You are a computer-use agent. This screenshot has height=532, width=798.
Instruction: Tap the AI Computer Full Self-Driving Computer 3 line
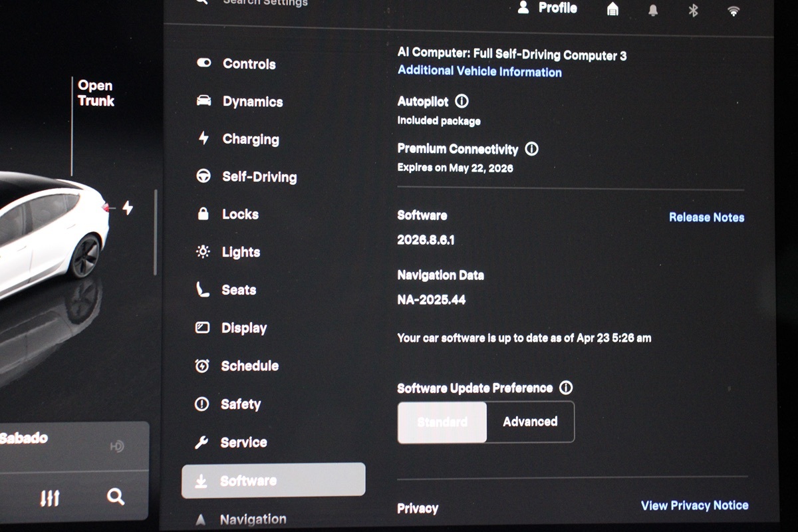click(x=512, y=55)
